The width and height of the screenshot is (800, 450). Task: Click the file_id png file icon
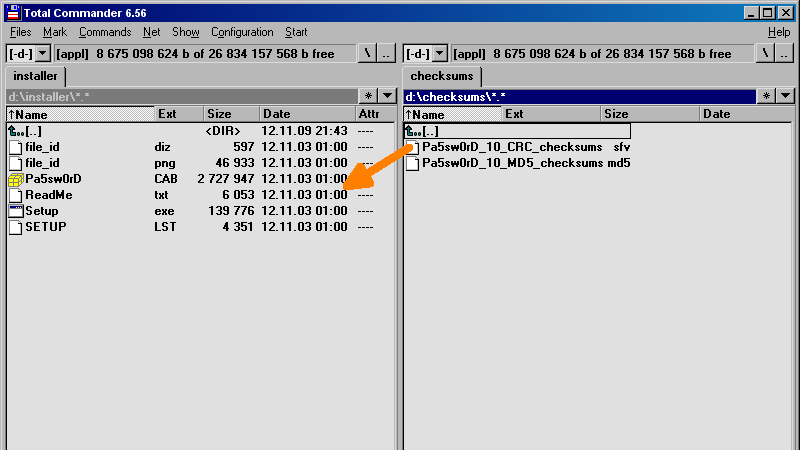click(16, 163)
